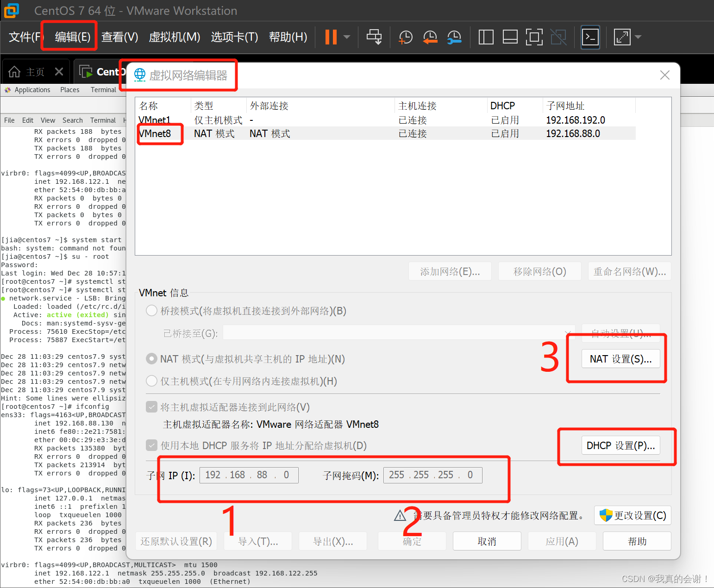Click the 导出(X)... button
The width and height of the screenshot is (714, 588).
pyautogui.click(x=333, y=541)
